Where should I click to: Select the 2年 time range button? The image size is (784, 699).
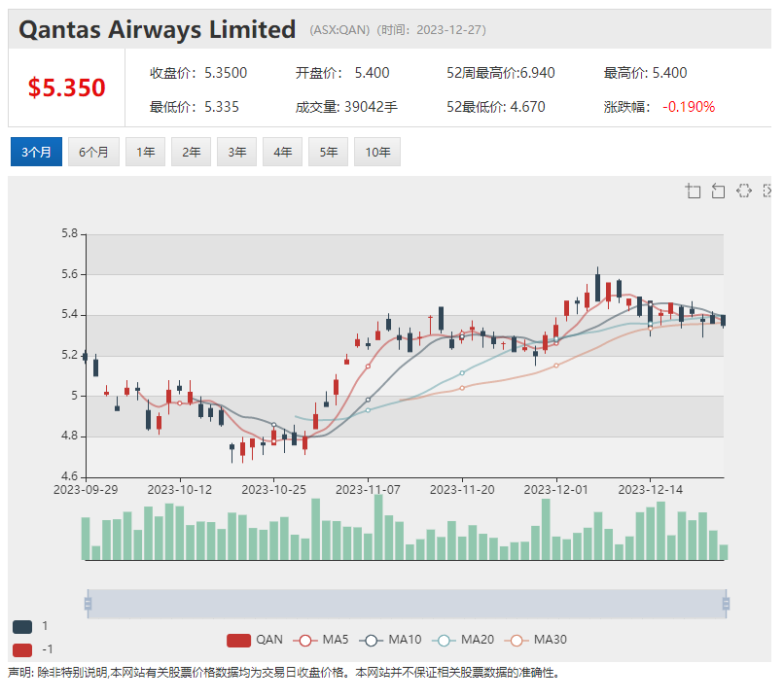pyautogui.click(x=191, y=152)
